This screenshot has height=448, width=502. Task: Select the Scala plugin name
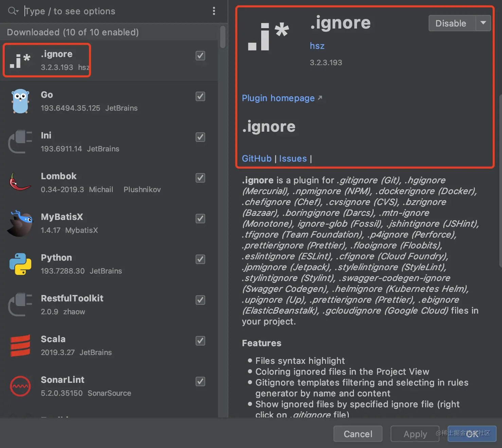pos(53,339)
